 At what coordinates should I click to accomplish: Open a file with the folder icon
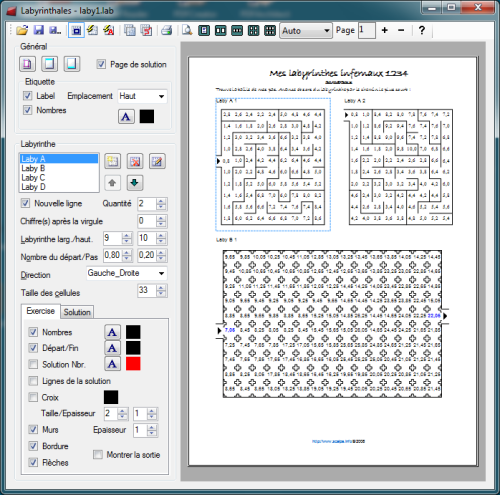point(22,30)
